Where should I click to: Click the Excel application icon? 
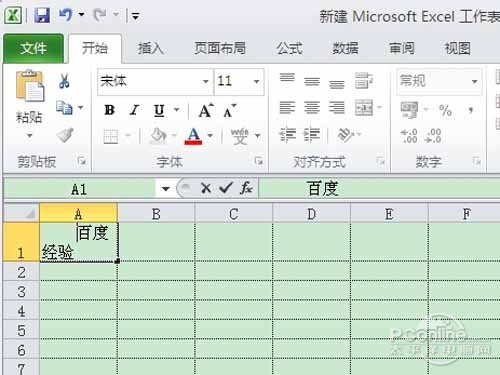tap(13, 15)
